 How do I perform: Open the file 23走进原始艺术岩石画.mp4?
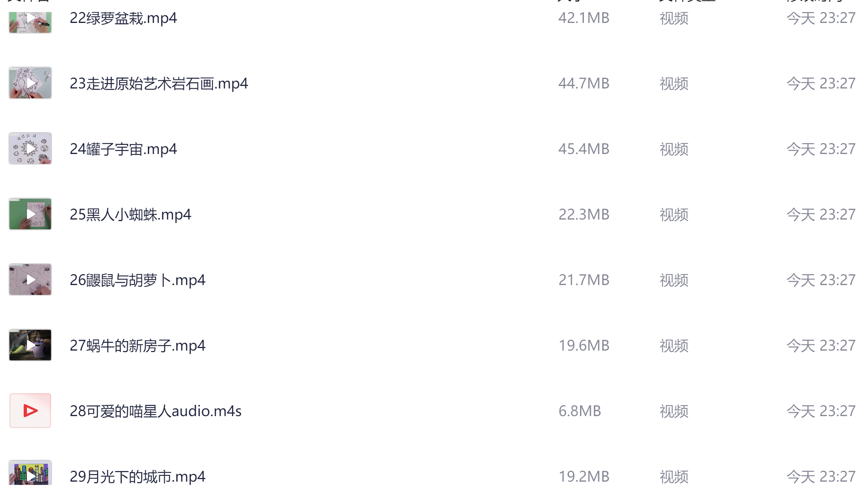(x=159, y=83)
